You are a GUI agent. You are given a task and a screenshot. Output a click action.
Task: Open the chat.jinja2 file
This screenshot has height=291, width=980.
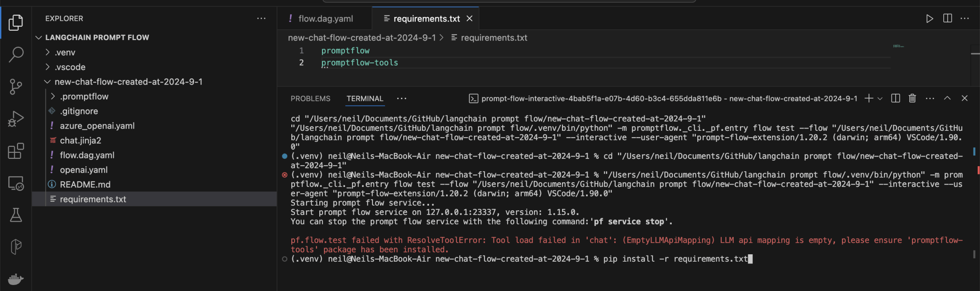point(80,140)
